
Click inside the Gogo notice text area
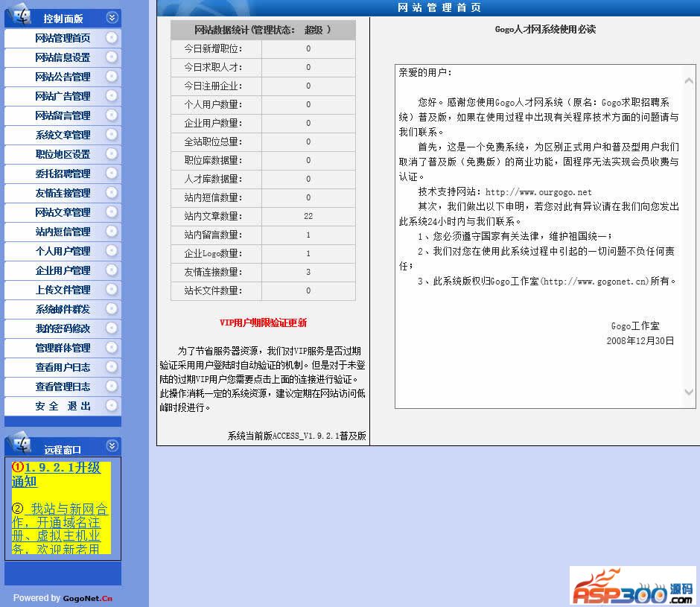point(545,236)
